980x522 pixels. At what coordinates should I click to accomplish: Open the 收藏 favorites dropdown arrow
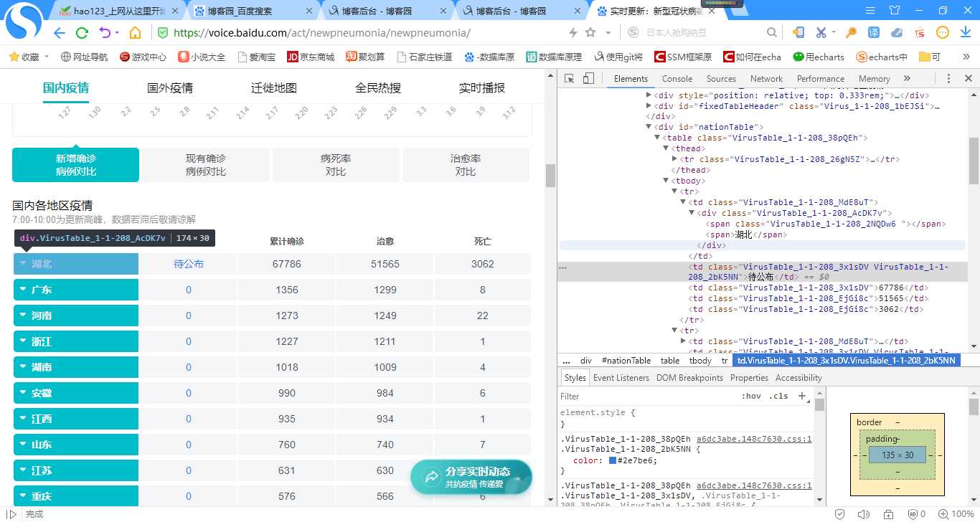coord(47,57)
